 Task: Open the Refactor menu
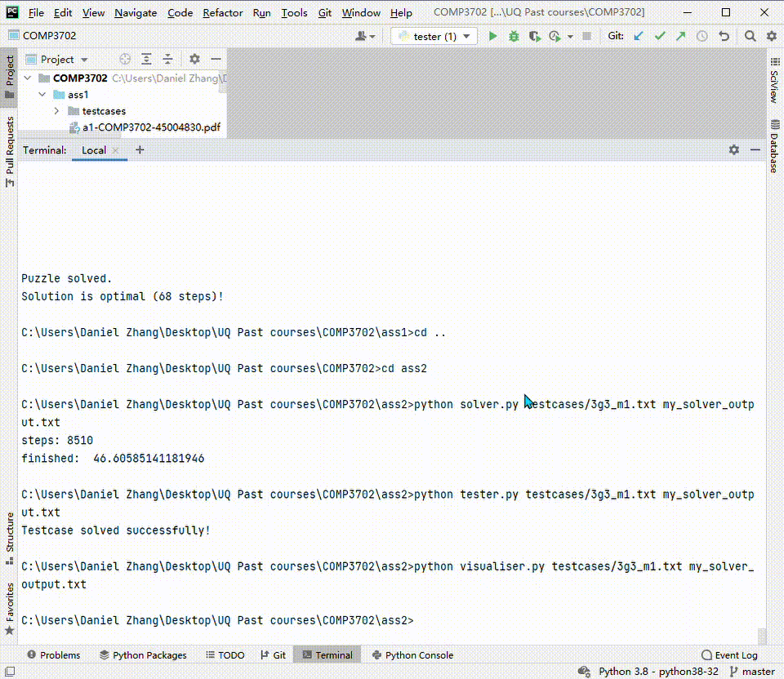coord(222,12)
